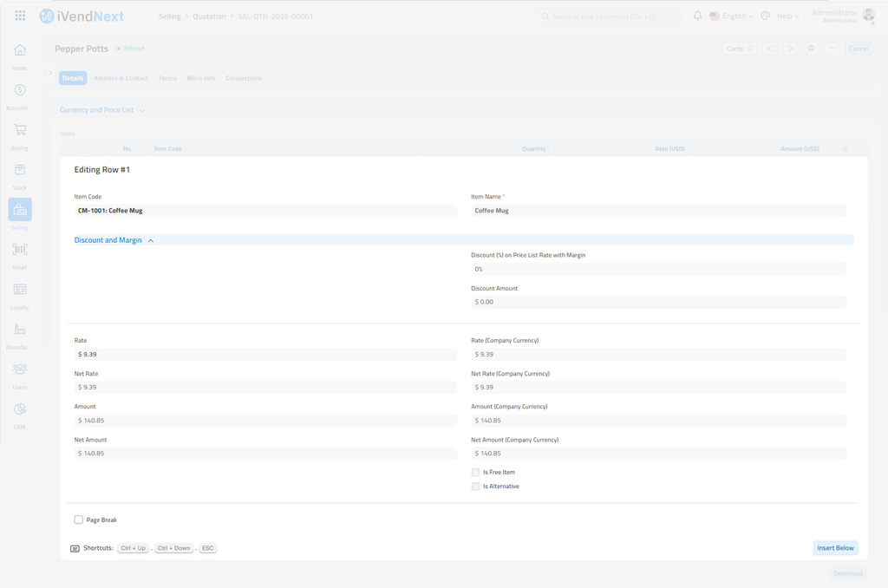Open the Stock module icon
The width and height of the screenshot is (888, 588).
click(x=19, y=171)
